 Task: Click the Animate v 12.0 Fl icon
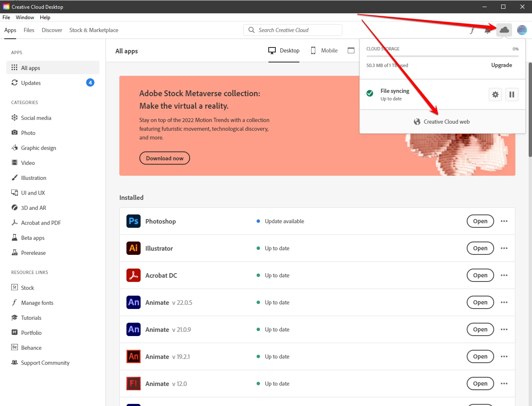[134, 384]
